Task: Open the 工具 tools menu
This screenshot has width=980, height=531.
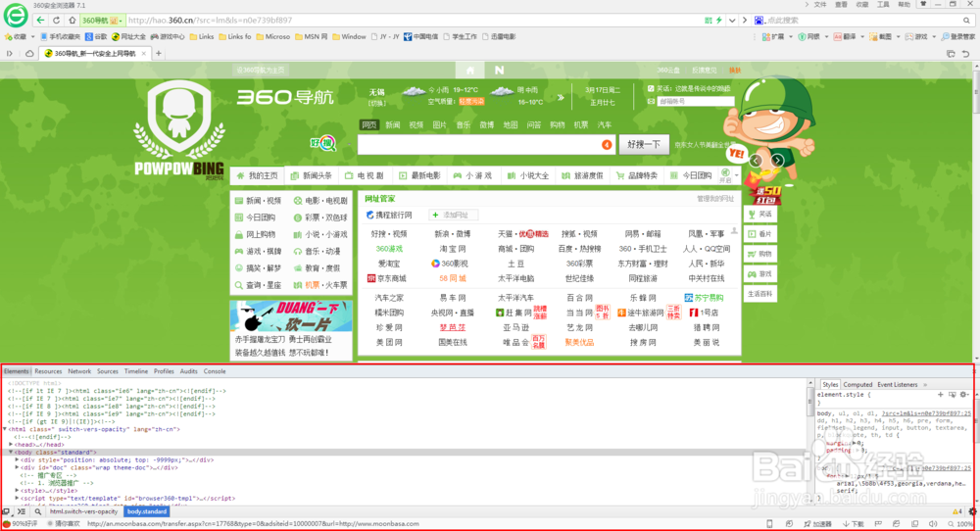Action: pyautogui.click(x=883, y=4)
